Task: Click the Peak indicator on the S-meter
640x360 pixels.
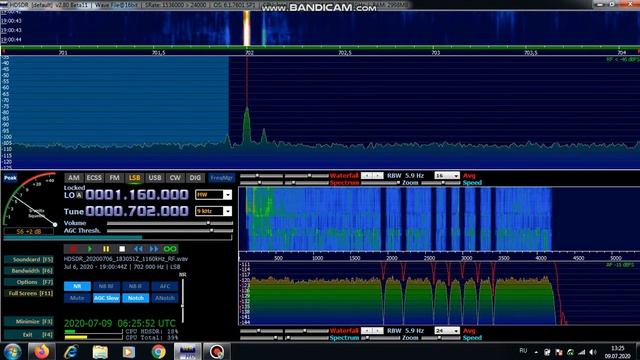Action: 10,178
